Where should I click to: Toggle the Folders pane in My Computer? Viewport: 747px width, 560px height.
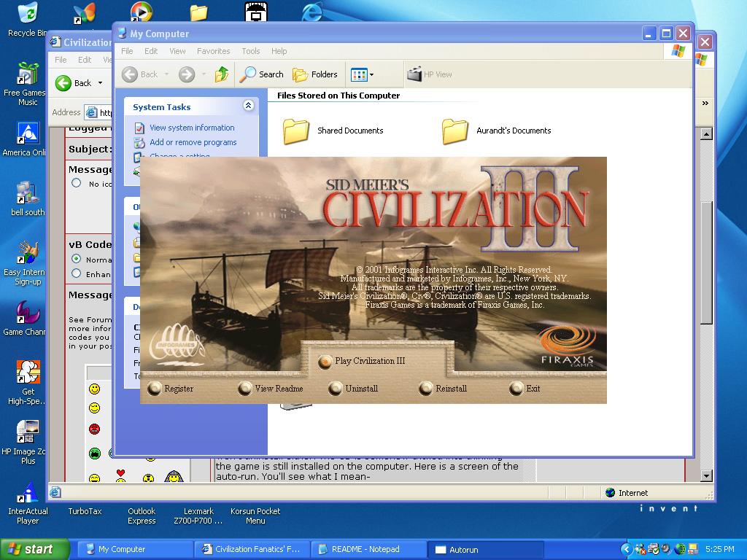pos(315,74)
